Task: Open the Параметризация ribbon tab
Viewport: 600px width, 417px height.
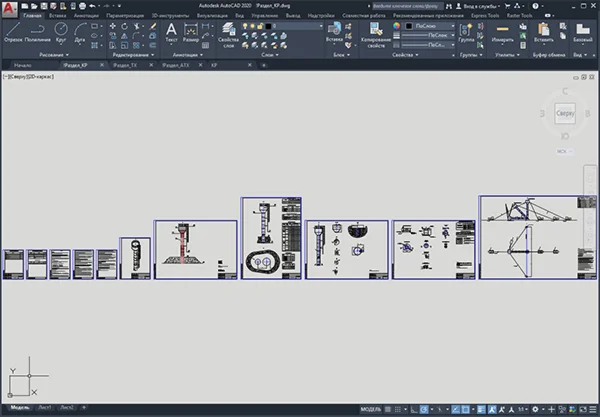Action: pos(125,16)
